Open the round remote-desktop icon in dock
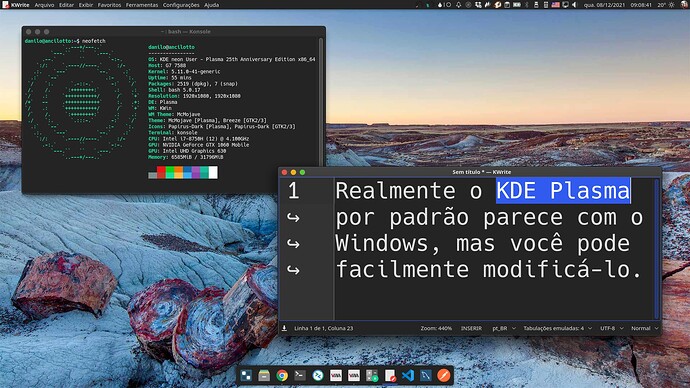The height and width of the screenshot is (388, 690). (318, 375)
